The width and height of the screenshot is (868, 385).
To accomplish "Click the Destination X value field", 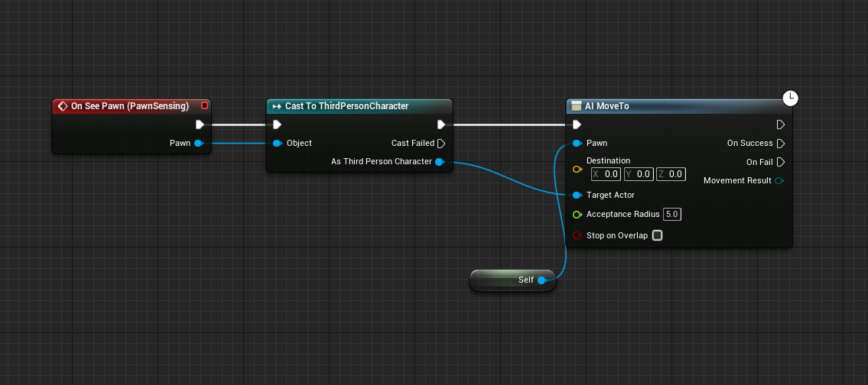I will (x=606, y=174).
